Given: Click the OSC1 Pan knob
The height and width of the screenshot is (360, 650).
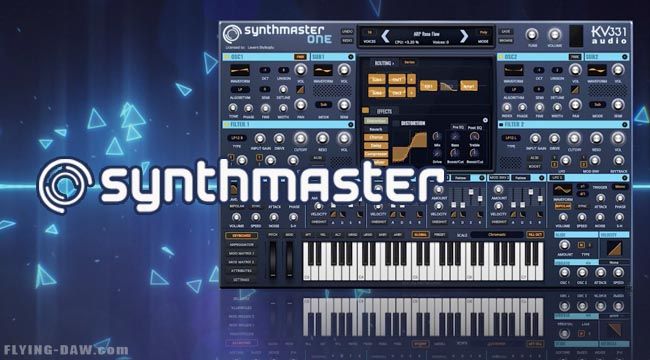Looking at the screenshot, I should (x=301, y=105).
